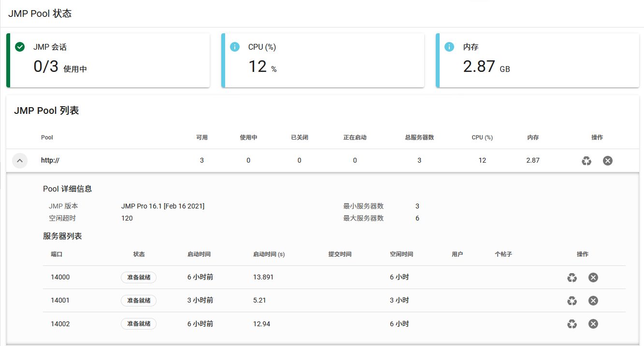Click the close icon for the http:// pool
This screenshot has height=346, width=644.
[608, 161]
